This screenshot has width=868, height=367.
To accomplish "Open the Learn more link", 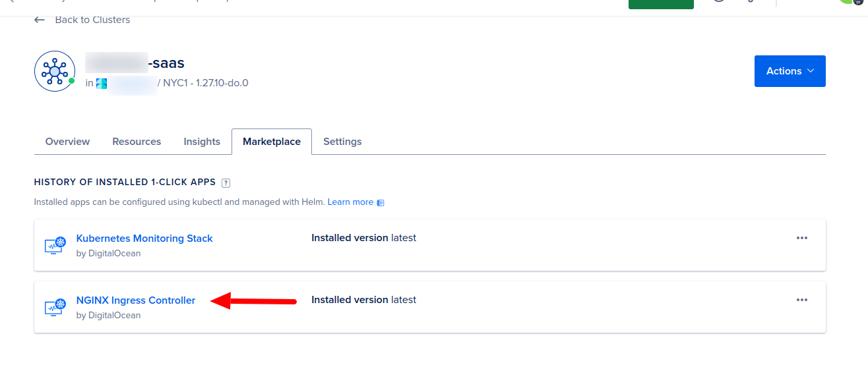I will point(350,202).
